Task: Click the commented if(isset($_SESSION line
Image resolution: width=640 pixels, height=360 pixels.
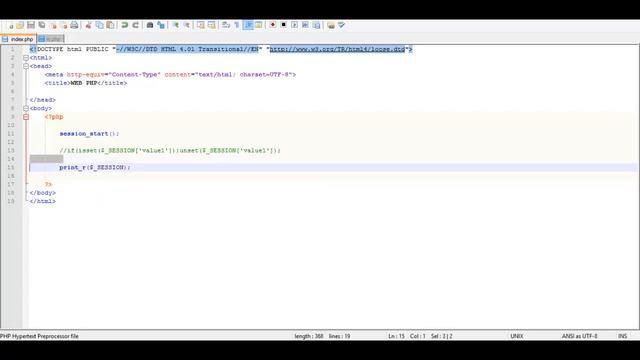Action: coord(170,151)
